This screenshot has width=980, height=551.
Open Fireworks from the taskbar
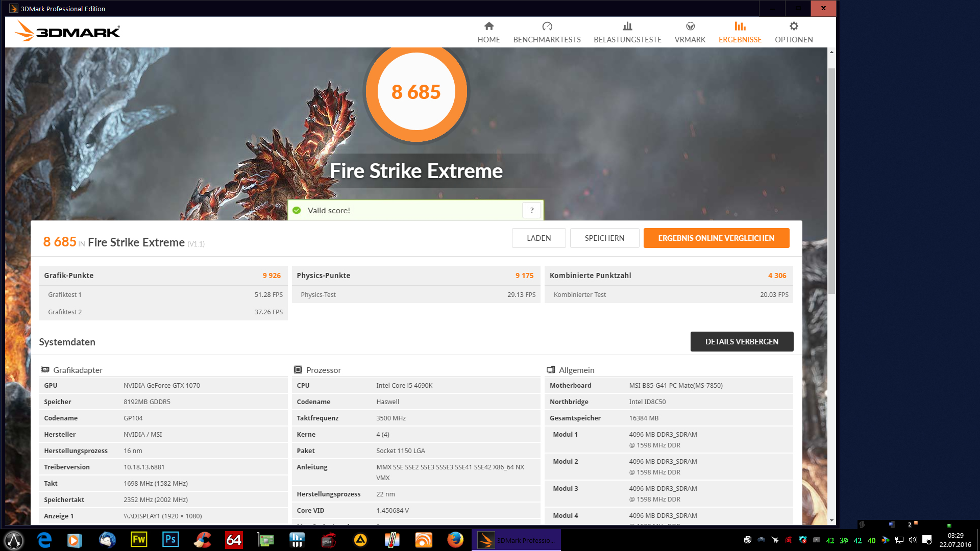tap(138, 540)
